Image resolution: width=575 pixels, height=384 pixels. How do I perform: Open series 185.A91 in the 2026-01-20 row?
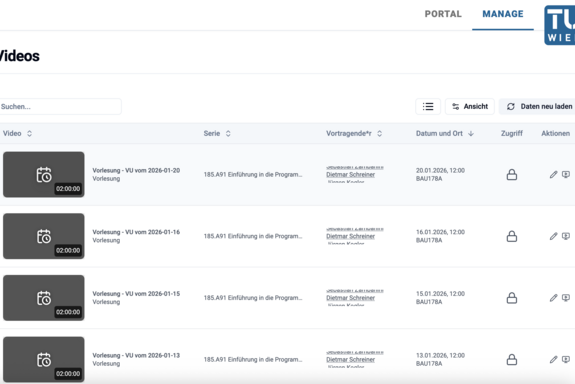(x=253, y=175)
